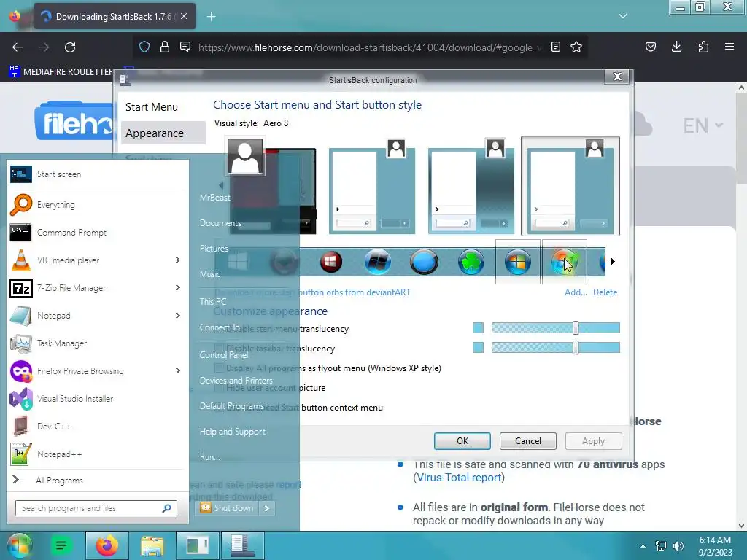Click Add... to add a start orb
Image resolution: width=747 pixels, height=560 pixels.
pyautogui.click(x=576, y=292)
